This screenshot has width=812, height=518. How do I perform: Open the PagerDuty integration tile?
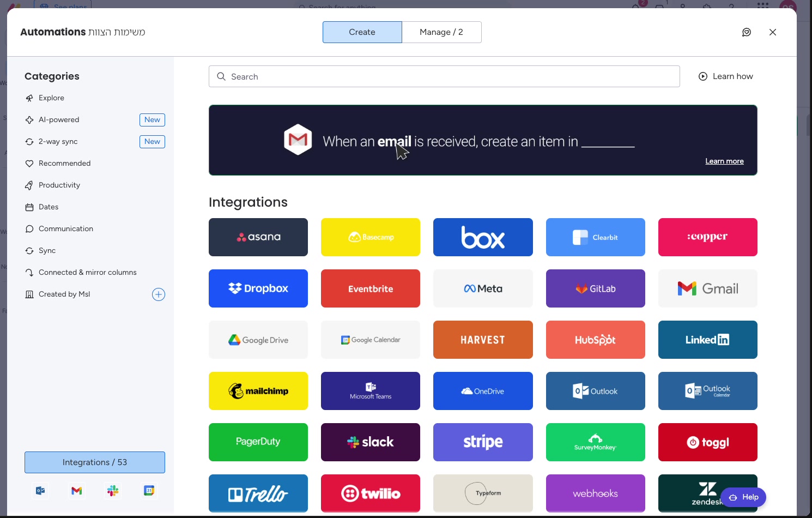(x=258, y=442)
